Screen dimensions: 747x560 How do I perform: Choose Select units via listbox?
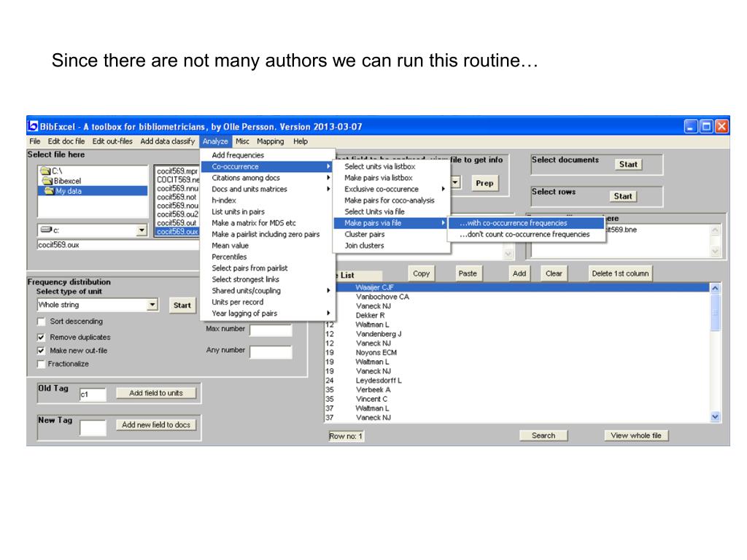(391, 167)
